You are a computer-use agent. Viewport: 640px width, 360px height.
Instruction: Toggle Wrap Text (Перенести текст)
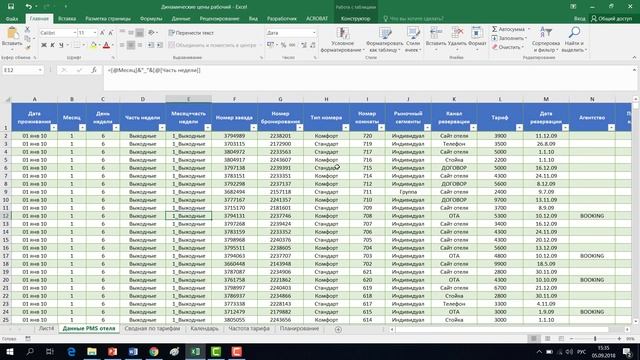191,33
